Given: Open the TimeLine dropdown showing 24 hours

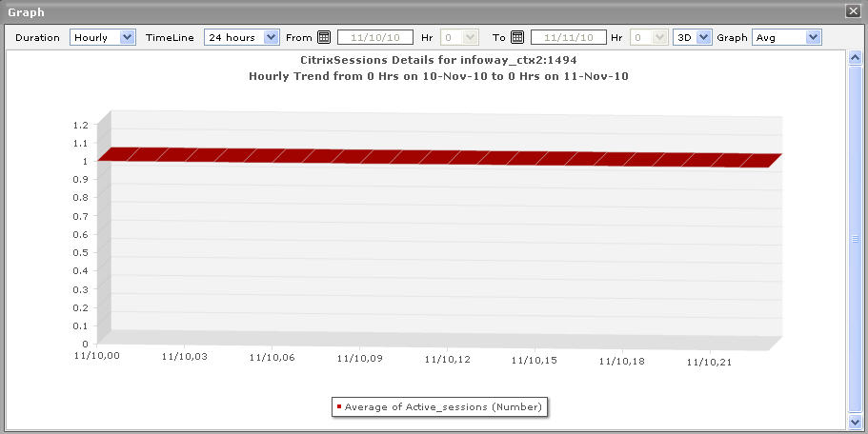Looking at the screenshot, I should 241,38.
